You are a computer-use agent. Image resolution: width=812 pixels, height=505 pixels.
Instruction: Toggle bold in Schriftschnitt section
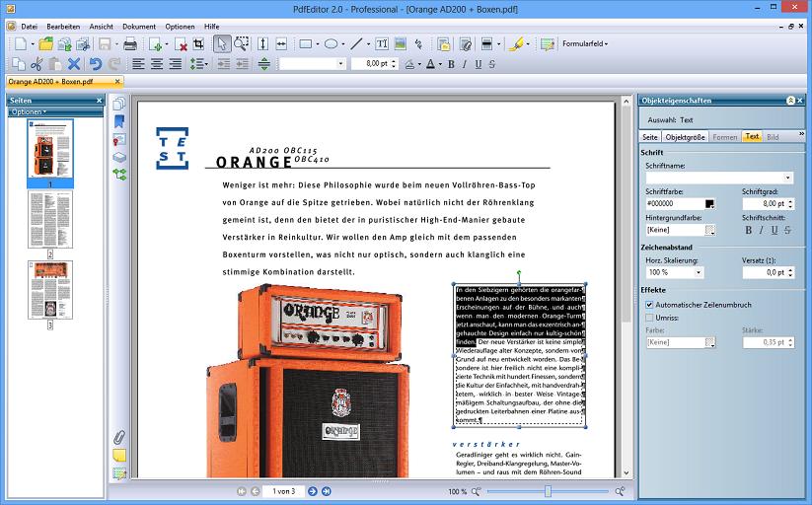click(x=749, y=230)
